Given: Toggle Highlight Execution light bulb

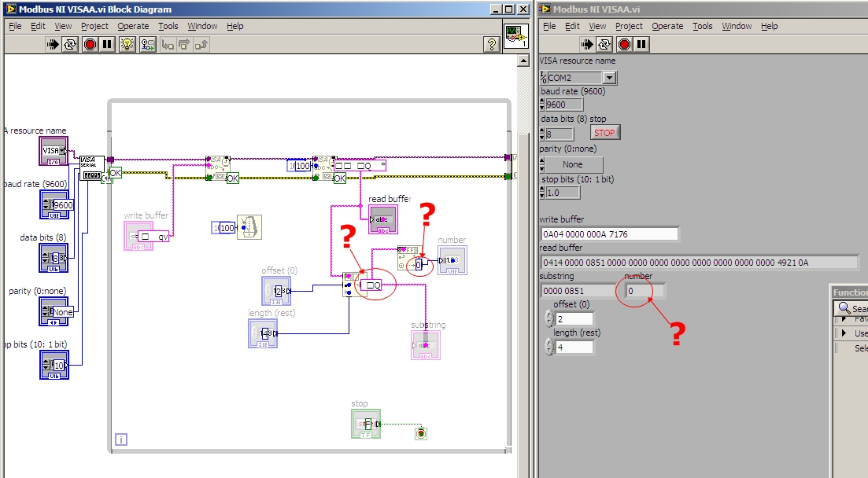Looking at the screenshot, I should pos(127,44).
